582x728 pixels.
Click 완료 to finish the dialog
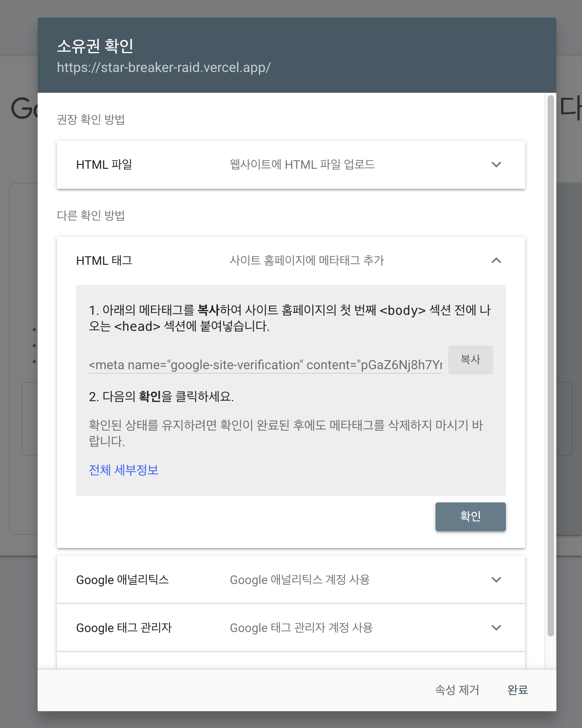[518, 690]
